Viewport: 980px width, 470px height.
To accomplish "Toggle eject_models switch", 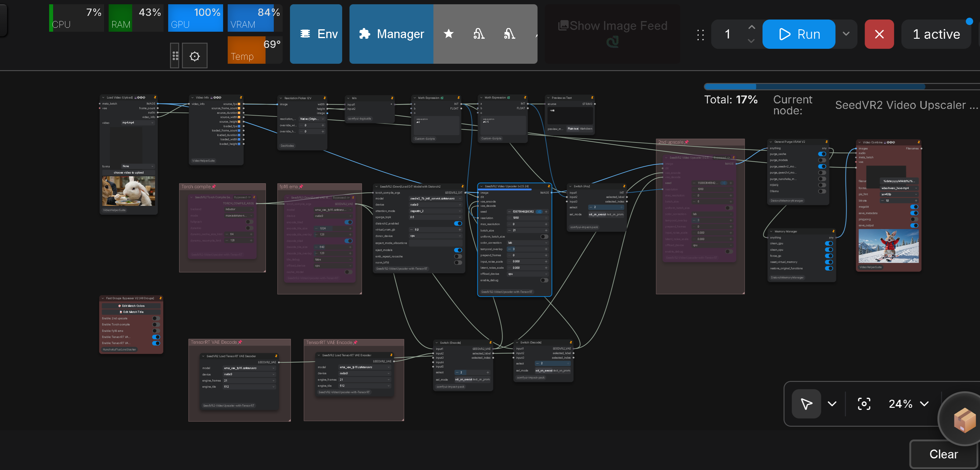I will [x=458, y=250].
